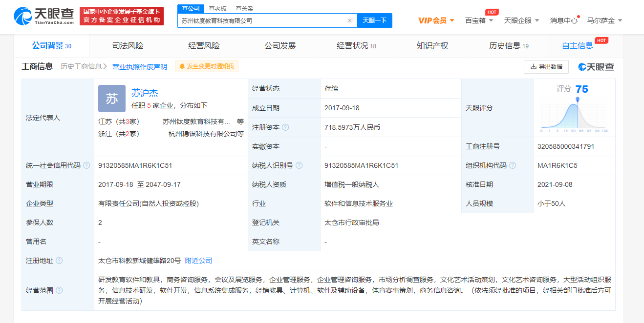Screen dimensions: 644x323
Task: Select 存续 business status value
Action: (331, 89)
